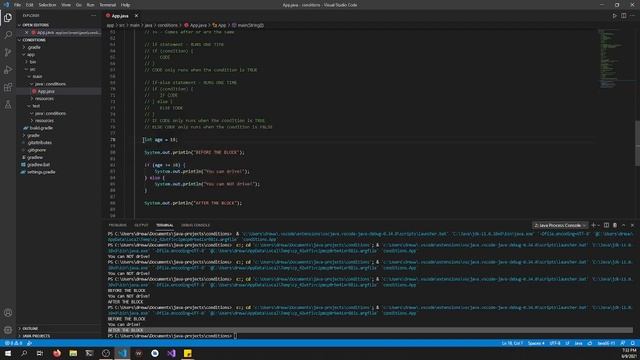Open the Edit menu
Image resolution: width=640 pixels, height=360 pixels.
click(x=29, y=5)
